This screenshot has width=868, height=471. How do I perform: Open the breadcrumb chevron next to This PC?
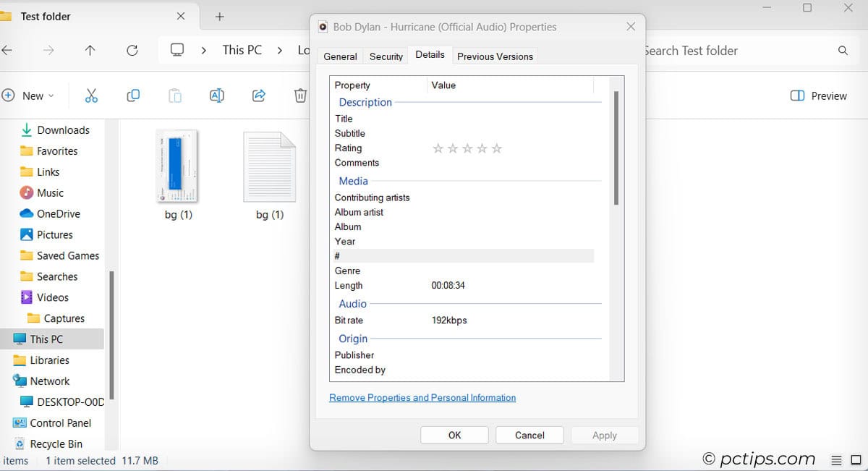[278, 50]
